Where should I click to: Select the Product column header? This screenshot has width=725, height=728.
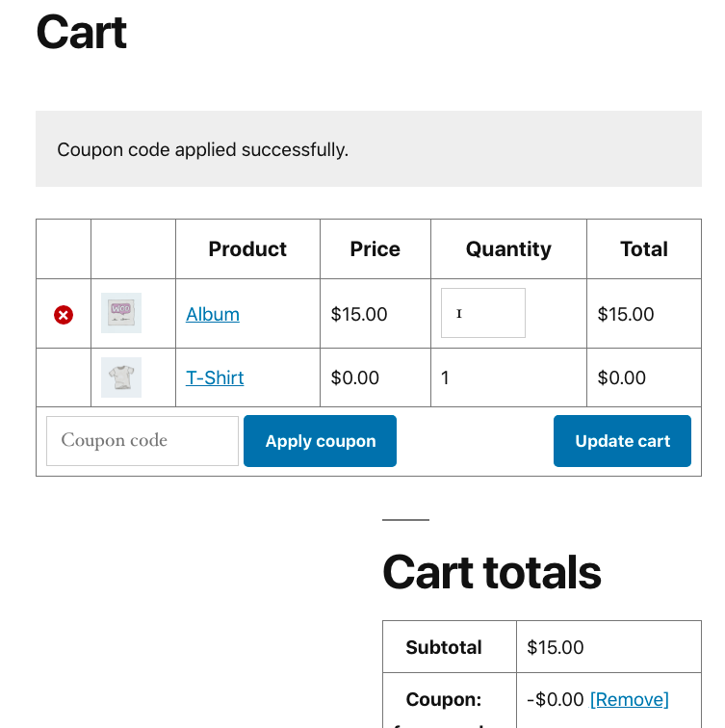[247, 249]
